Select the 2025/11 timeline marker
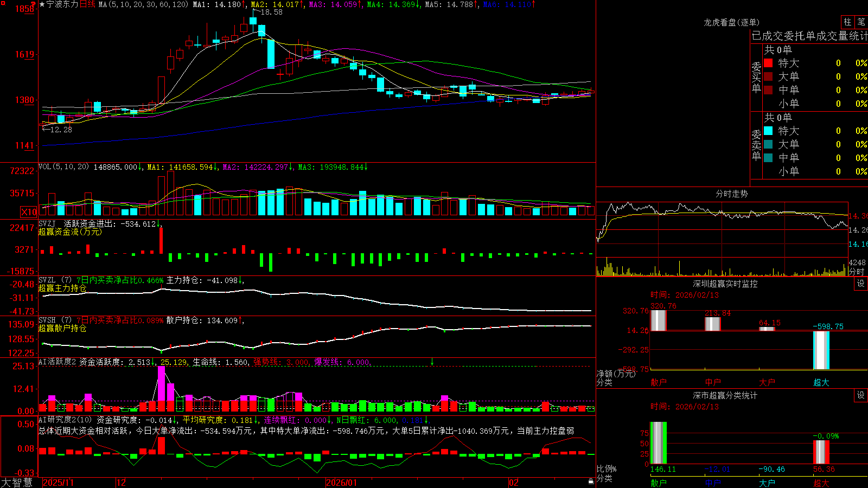868x488 pixels. [x=58, y=483]
